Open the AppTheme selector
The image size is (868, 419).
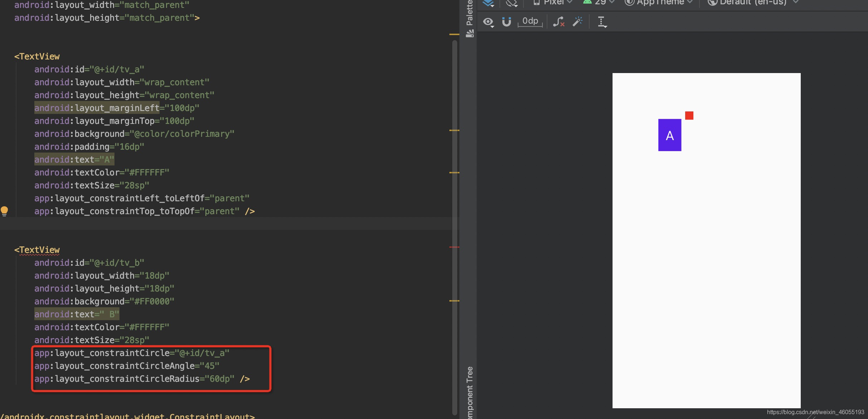pyautogui.click(x=659, y=3)
